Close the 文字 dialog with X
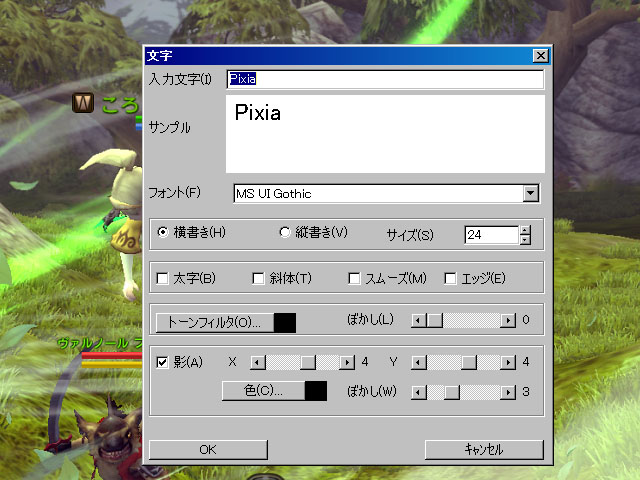640x480 pixels. coord(541,56)
